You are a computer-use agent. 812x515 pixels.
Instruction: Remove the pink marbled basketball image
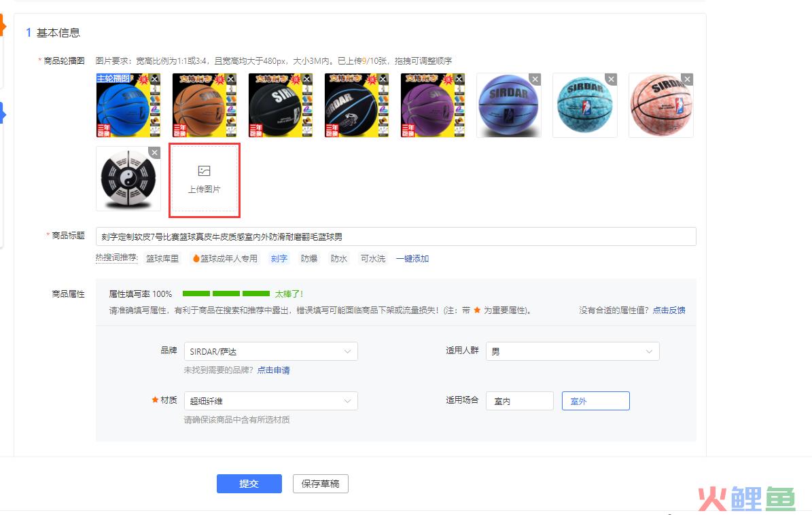[687, 79]
